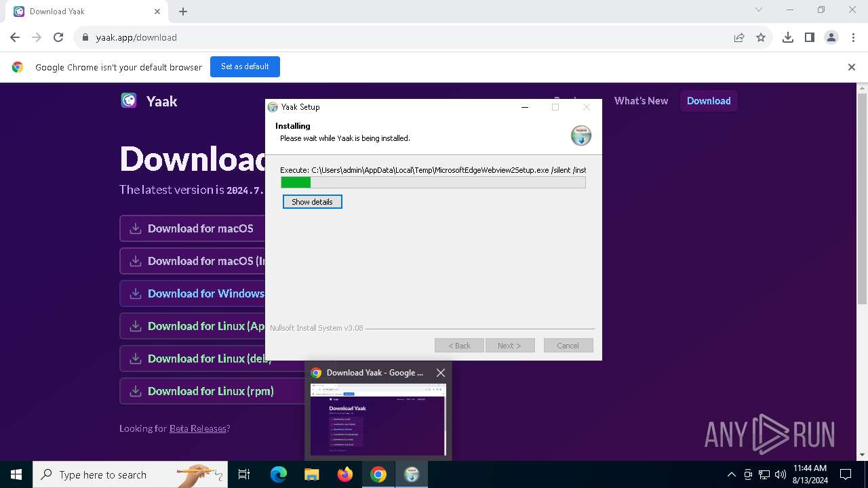This screenshot has width=868, height=488.
Task: Minimize the Yaak Setup window
Action: pos(525,107)
